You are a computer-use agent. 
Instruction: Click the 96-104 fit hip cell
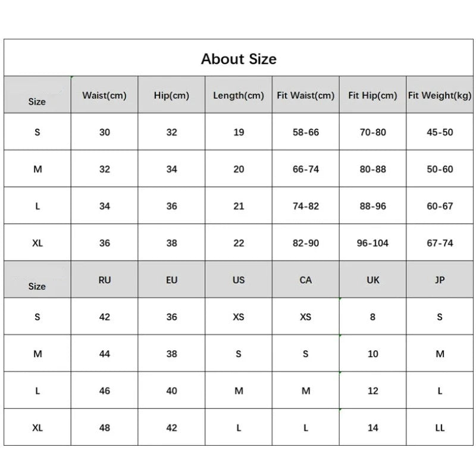[x=372, y=243]
